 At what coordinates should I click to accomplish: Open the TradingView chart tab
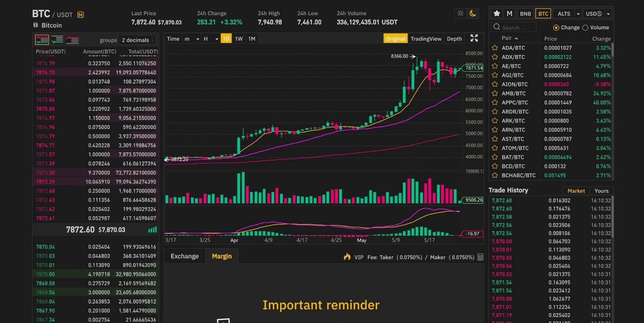coord(426,39)
